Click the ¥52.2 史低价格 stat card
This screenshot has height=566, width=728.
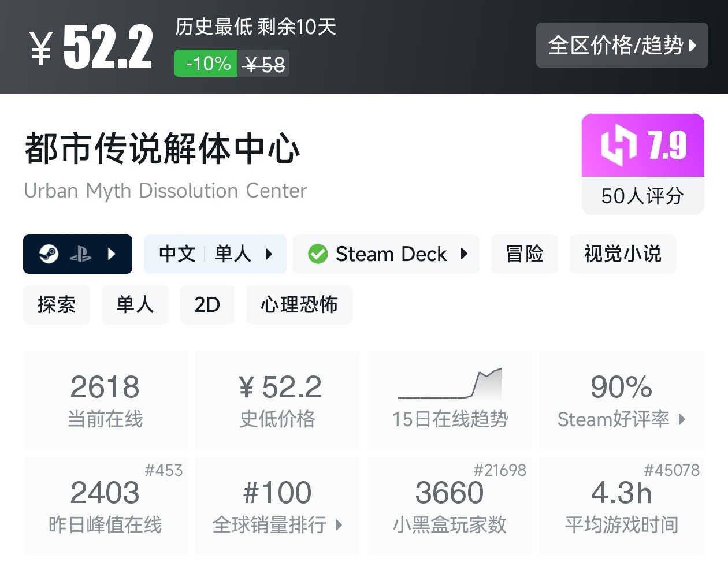click(x=277, y=400)
